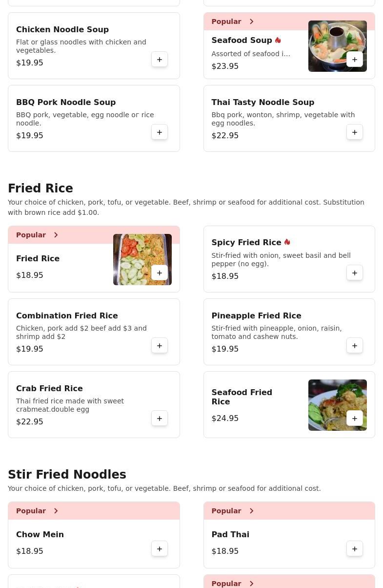Add Chow Mein using plus icon

[160, 549]
